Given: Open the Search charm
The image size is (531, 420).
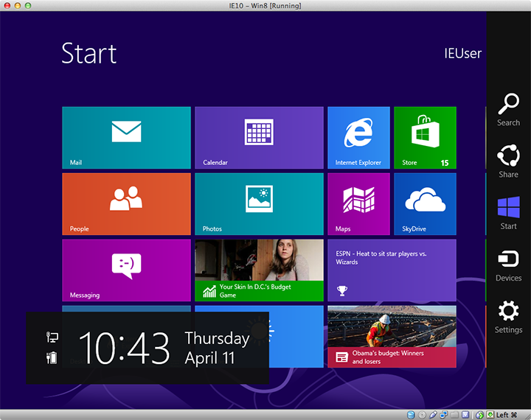Looking at the screenshot, I should pyautogui.click(x=508, y=110).
